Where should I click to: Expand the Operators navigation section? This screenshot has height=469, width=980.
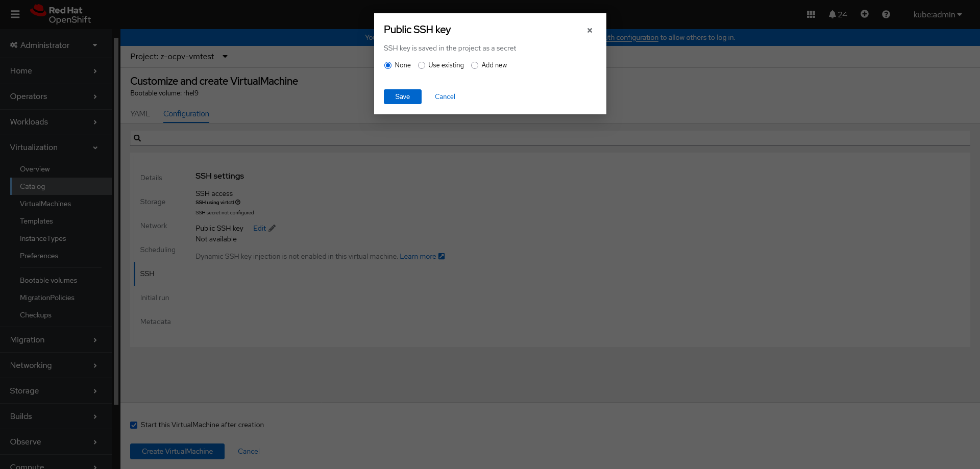(x=56, y=96)
